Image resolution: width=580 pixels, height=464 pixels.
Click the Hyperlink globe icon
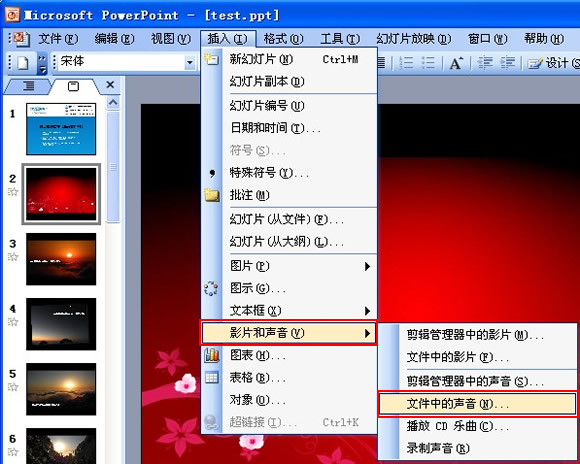[212, 422]
